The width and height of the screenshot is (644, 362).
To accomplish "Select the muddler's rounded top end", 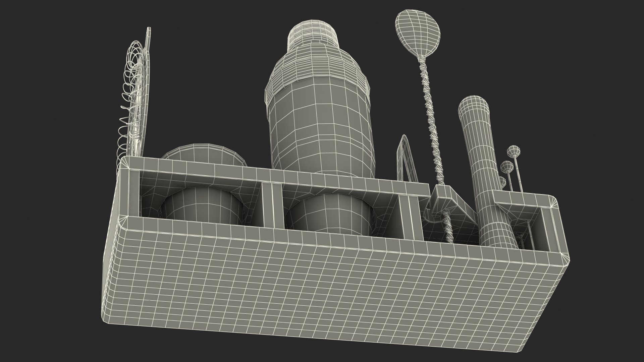I will (x=474, y=102).
